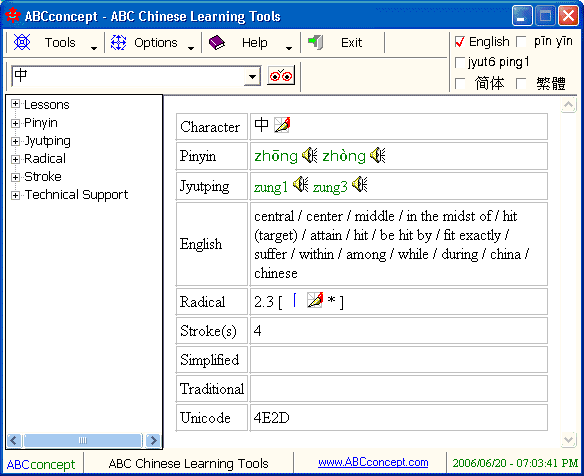584x476 pixels.
Task: Click tree scrollbar left arrow
Action: tap(14, 440)
